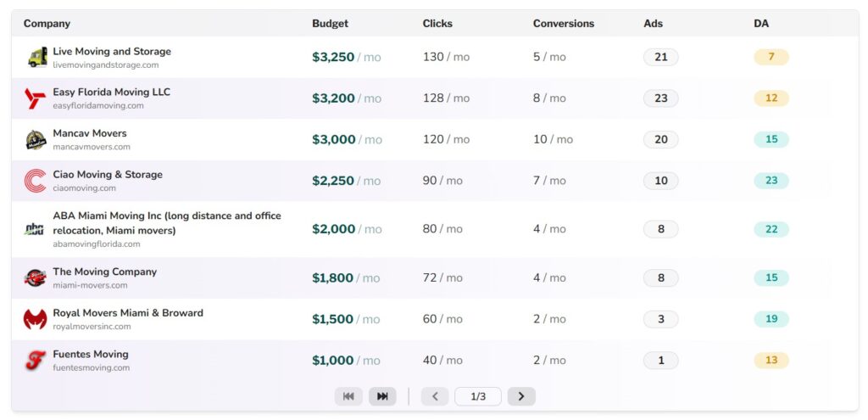Open the Mancav Movers company name
Screen dimensions: 868x420
pos(90,133)
